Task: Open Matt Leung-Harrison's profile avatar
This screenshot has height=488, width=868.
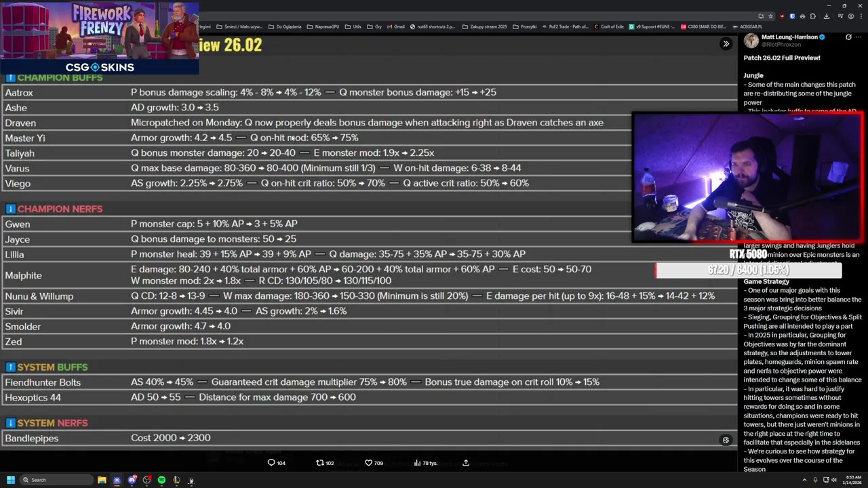Action: (751, 41)
